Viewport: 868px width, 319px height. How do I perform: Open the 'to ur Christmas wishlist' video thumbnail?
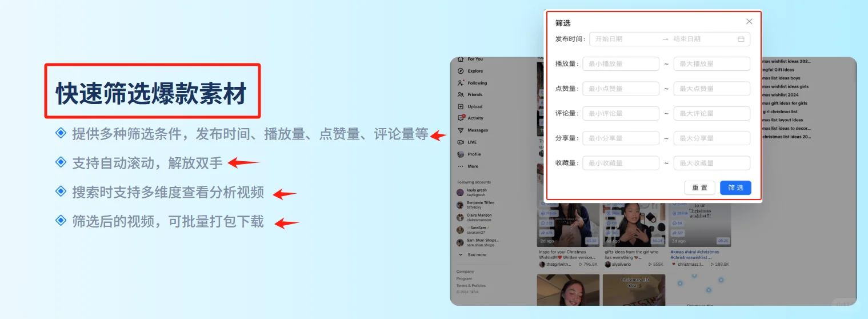point(700,224)
